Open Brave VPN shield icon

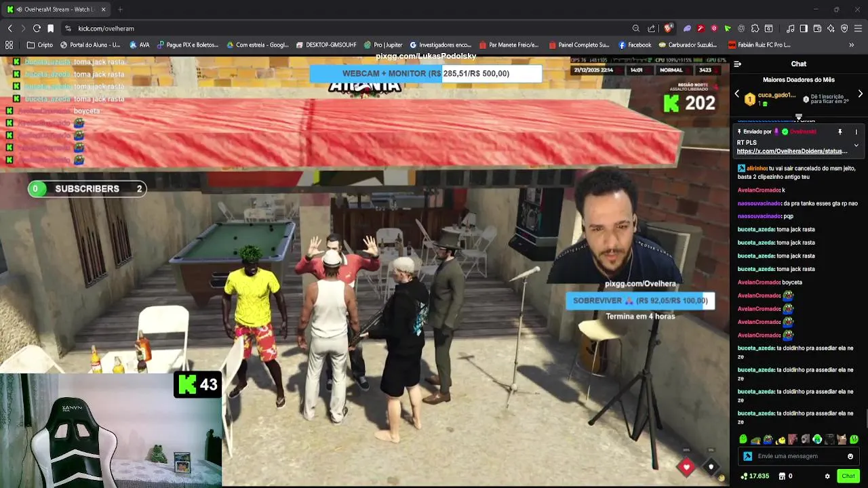(x=844, y=28)
